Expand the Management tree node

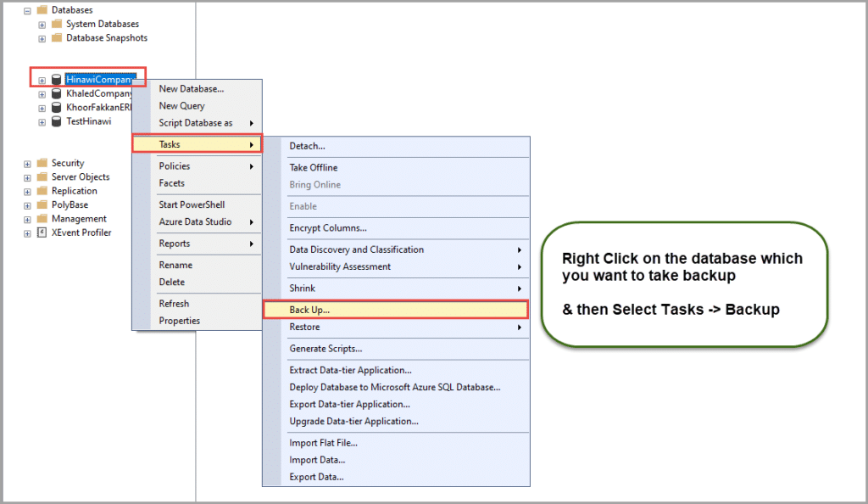click(27, 219)
